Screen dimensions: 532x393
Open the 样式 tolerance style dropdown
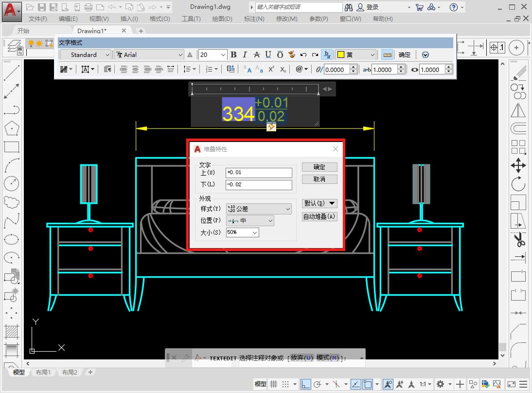[258, 209]
